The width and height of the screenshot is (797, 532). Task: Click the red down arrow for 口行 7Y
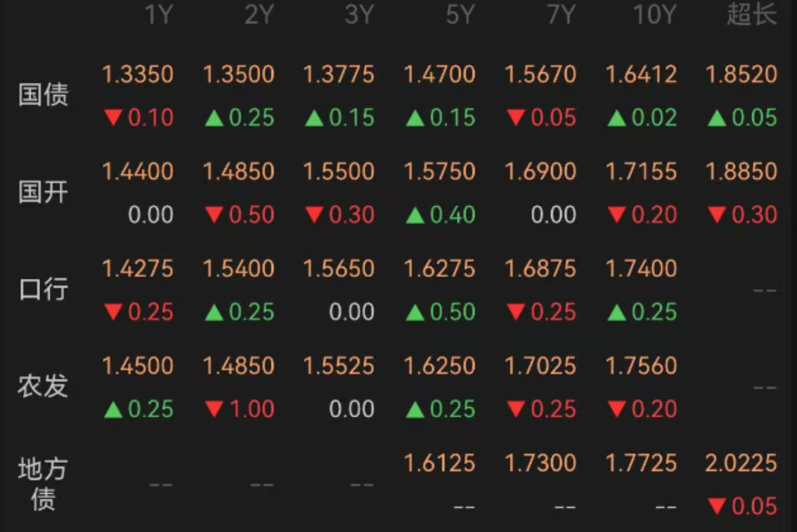[x=516, y=312]
